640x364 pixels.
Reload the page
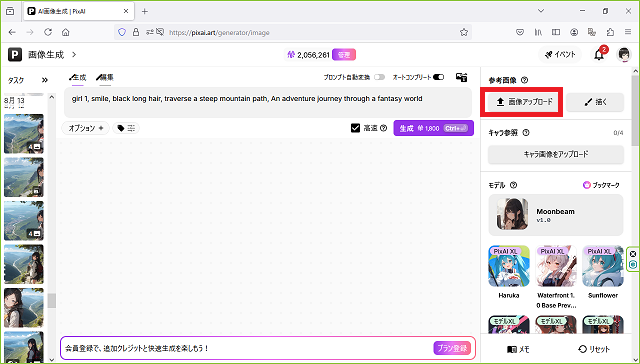click(48, 32)
